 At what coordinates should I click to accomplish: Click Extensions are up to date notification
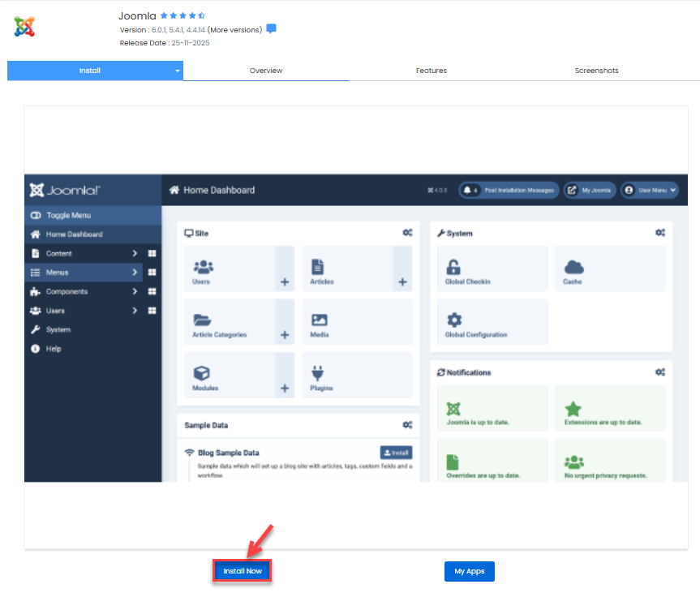(x=610, y=408)
